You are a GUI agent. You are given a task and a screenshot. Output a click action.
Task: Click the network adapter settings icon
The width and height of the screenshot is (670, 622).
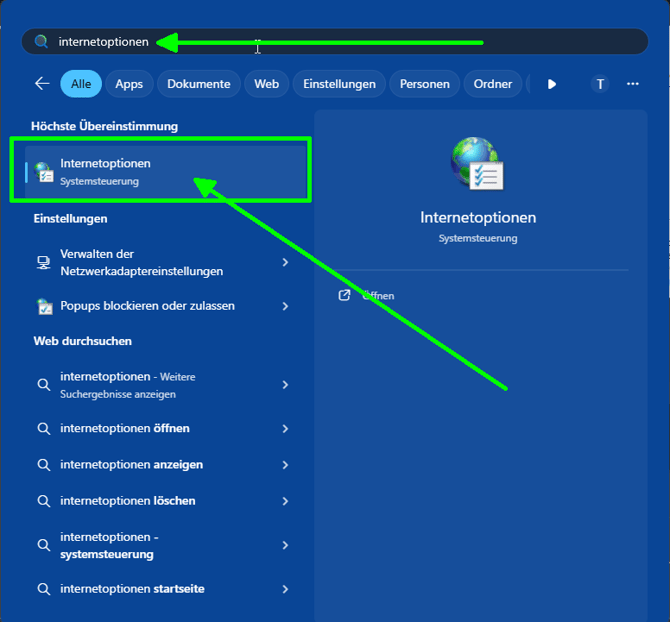tap(44, 263)
